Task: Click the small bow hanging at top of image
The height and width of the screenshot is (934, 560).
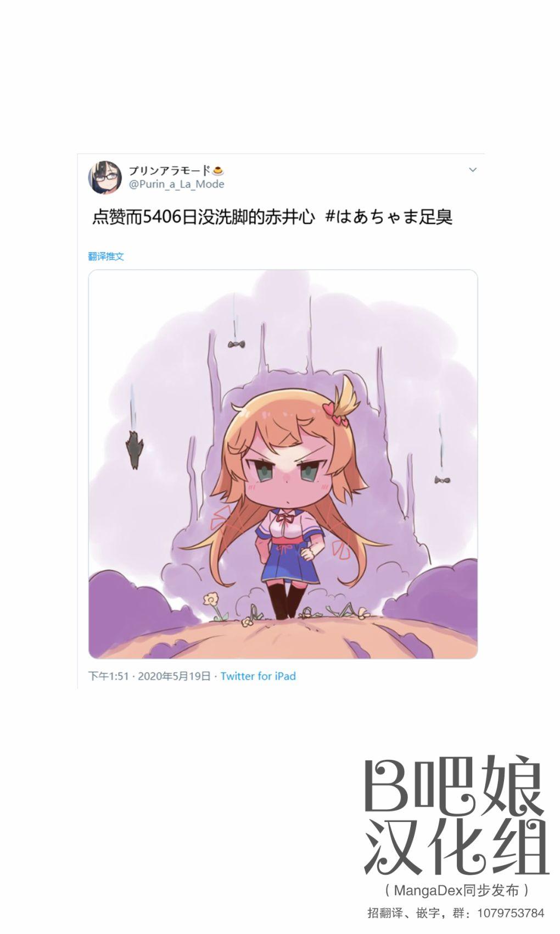Action: tap(236, 344)
